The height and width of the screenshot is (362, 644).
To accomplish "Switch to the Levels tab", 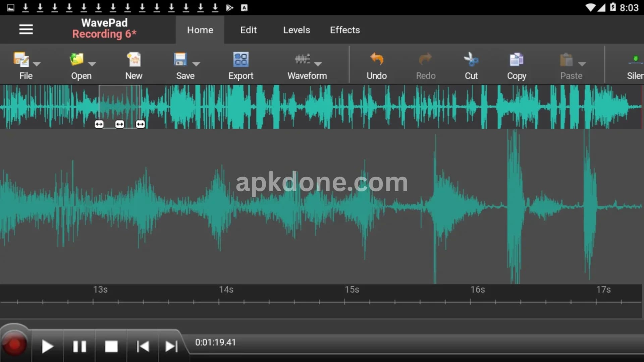I will click(297, 30).
